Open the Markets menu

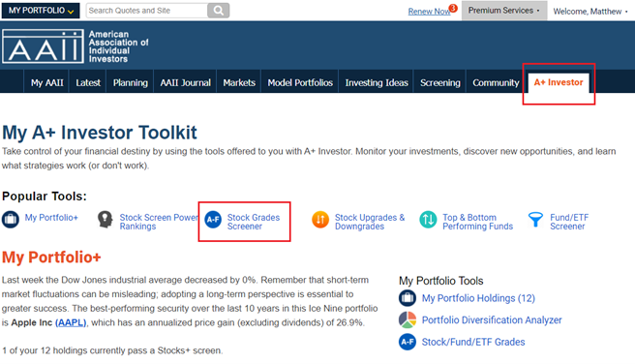(x=239, y=82)
